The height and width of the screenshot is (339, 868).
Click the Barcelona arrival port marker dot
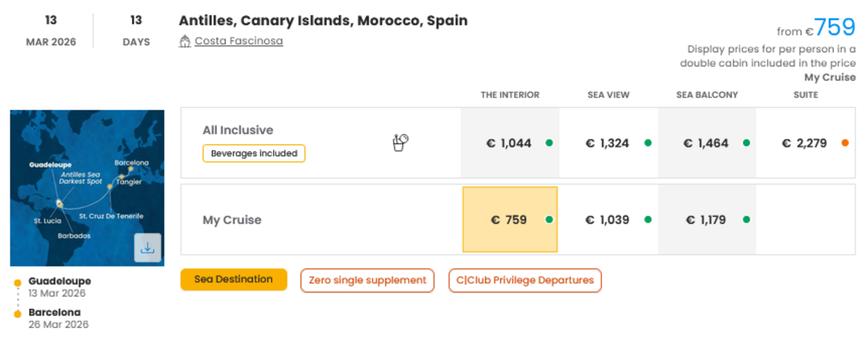(x=17, y=314)
